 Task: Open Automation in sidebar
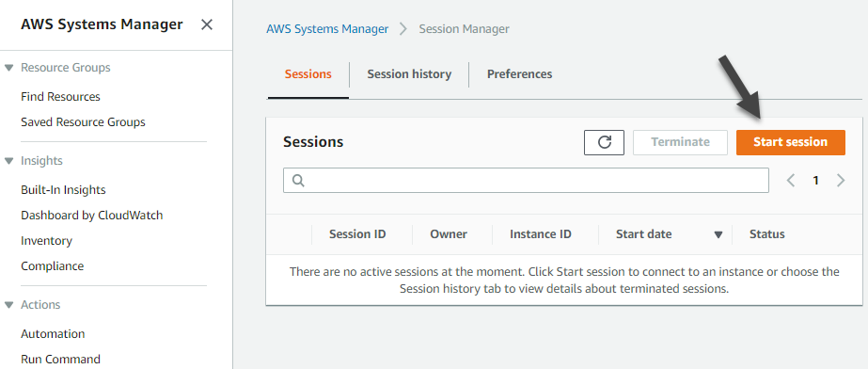53,333
